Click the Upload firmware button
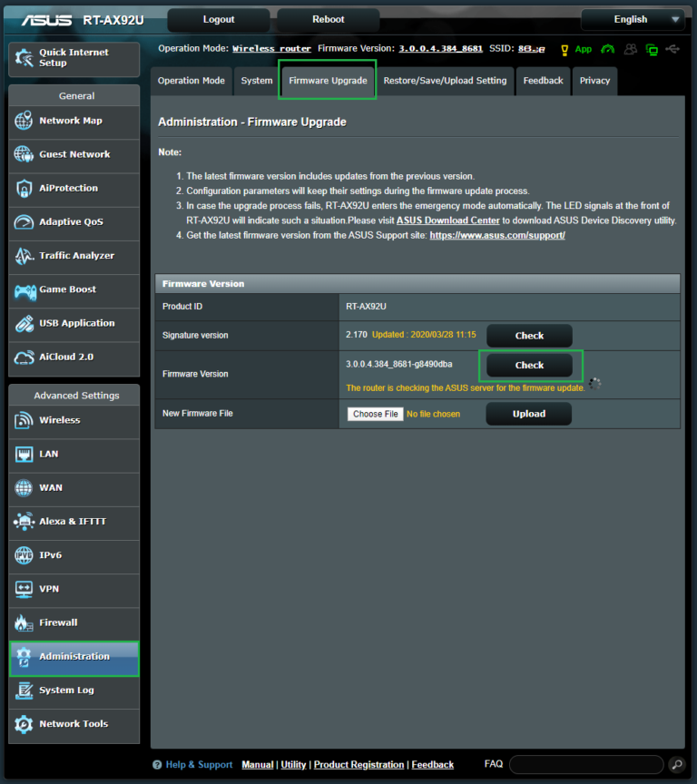This screenshot has width=697, height=784. click(529, 414)
